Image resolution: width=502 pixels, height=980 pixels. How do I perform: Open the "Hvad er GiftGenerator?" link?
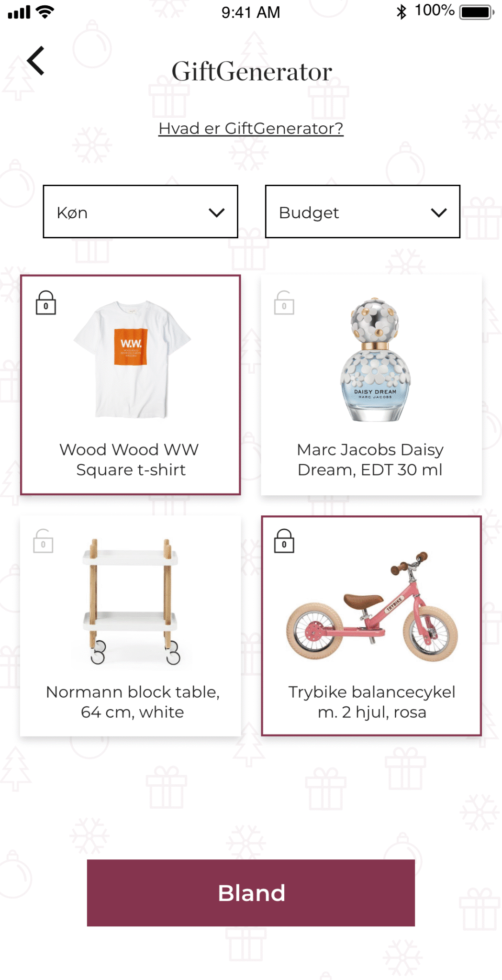pos(251,128)
